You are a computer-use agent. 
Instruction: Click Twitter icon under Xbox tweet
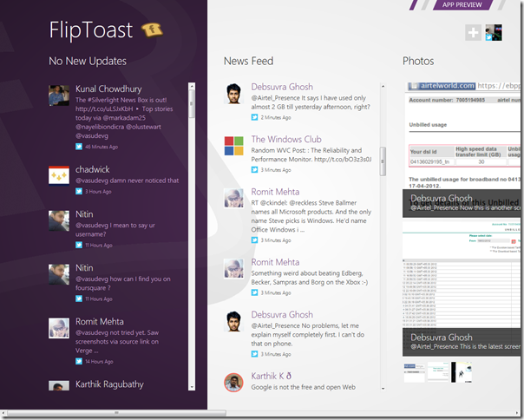coord(255,292)
